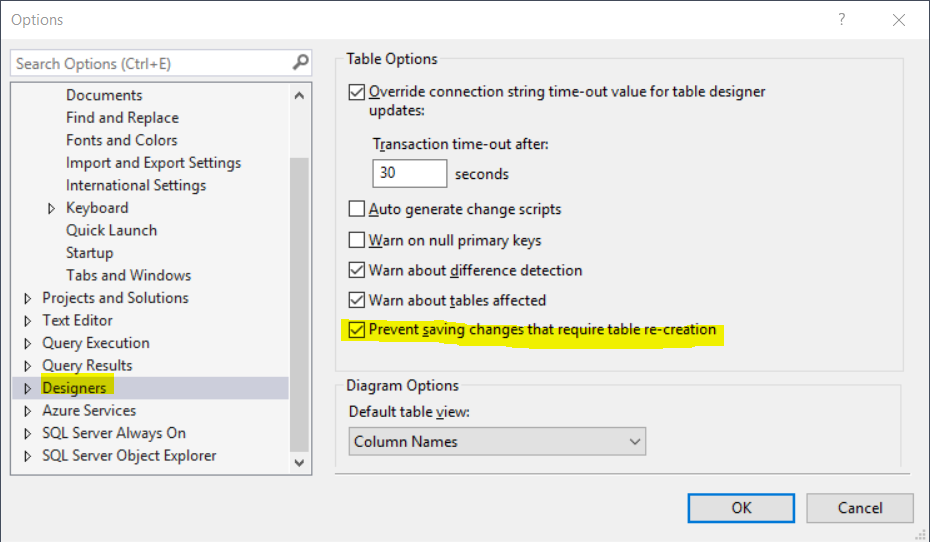Screen dimensions: 930x542
Task: Select Documents in the options tree
Action: pos(104,95)
